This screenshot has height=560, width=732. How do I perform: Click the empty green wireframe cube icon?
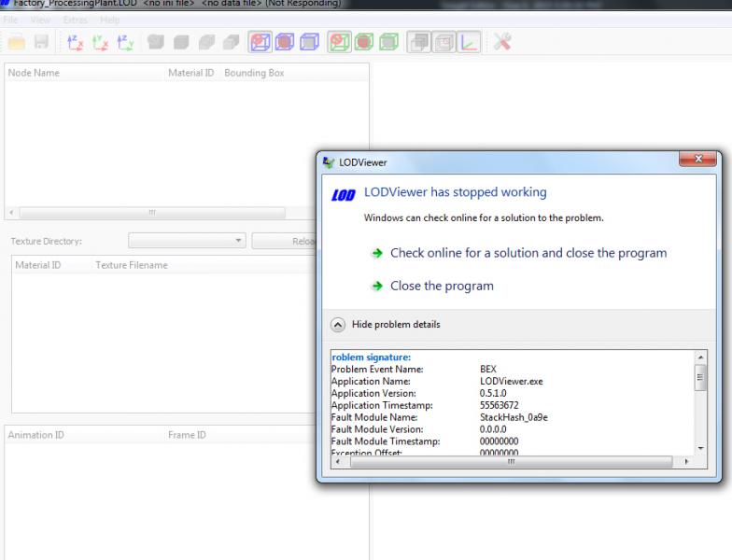(x=388, y=42)
